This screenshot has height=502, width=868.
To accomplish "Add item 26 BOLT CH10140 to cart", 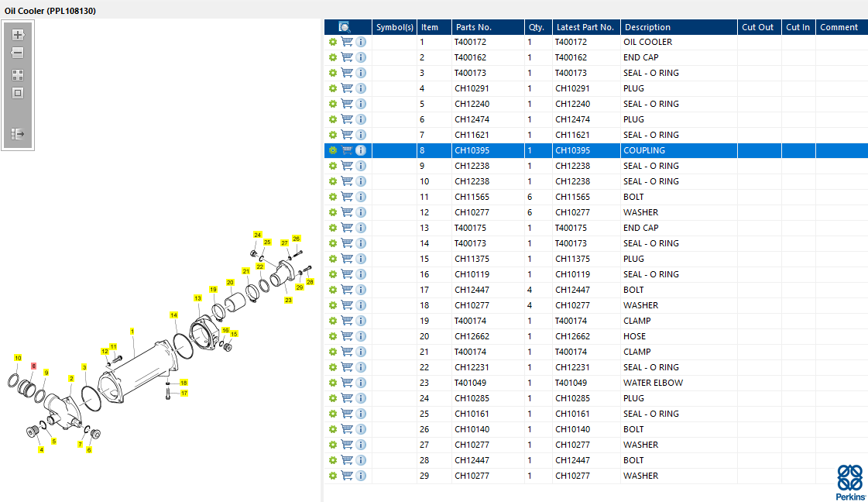I will point(347,429).
